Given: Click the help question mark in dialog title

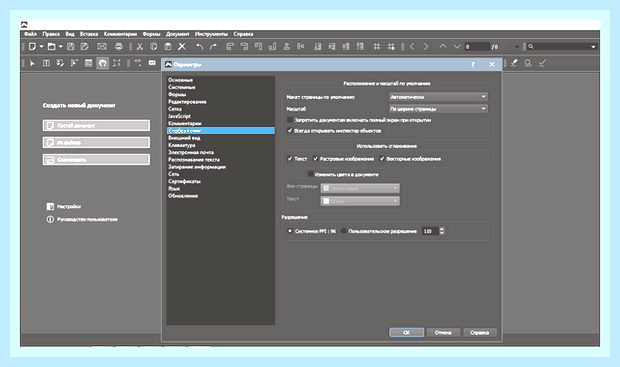Looking at the screenshot, I should click(x=473, y=64).
